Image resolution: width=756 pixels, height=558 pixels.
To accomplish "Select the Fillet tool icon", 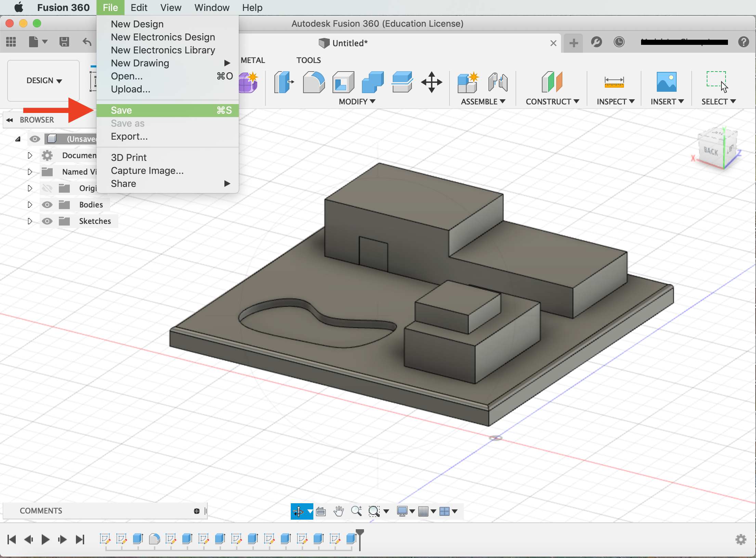I will (314, 82).
